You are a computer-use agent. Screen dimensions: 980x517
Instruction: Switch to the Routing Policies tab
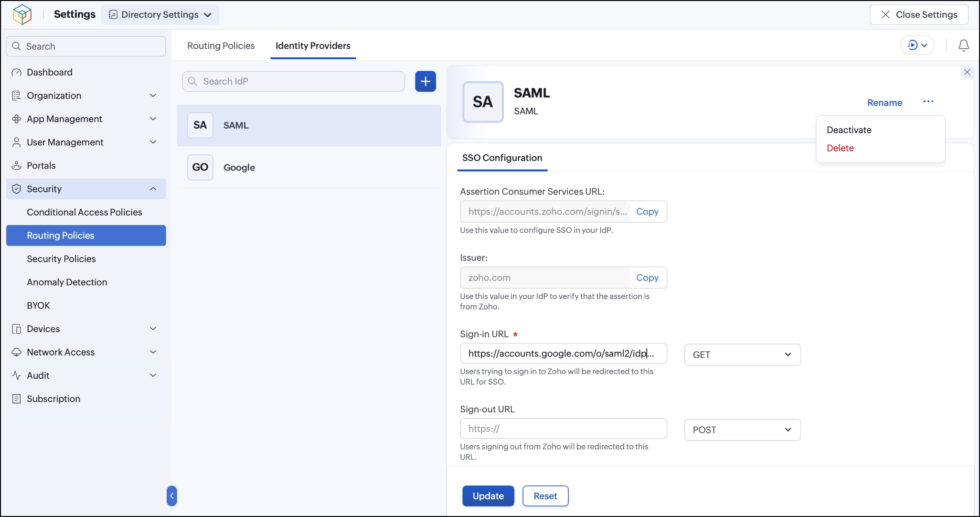tap(221, 46)
